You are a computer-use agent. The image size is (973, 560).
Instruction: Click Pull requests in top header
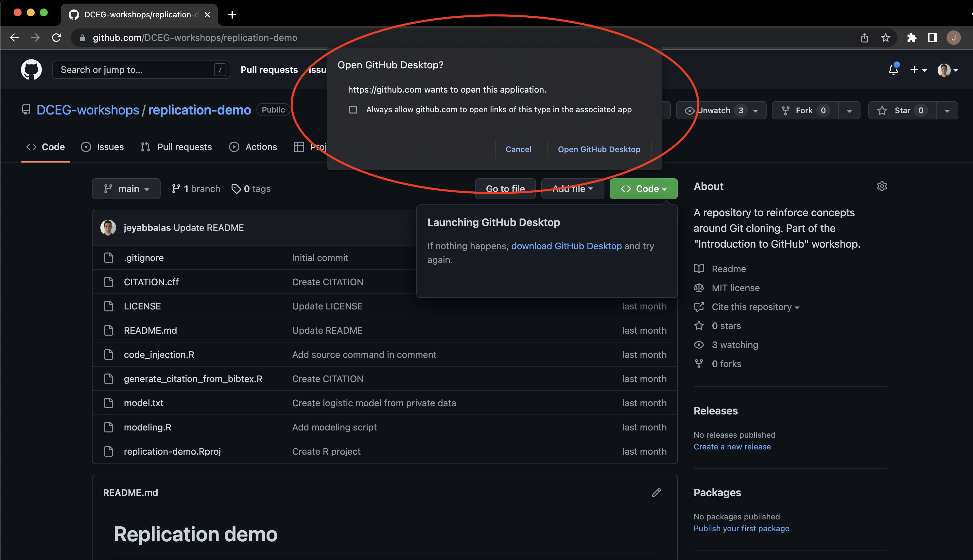[269, 70]
